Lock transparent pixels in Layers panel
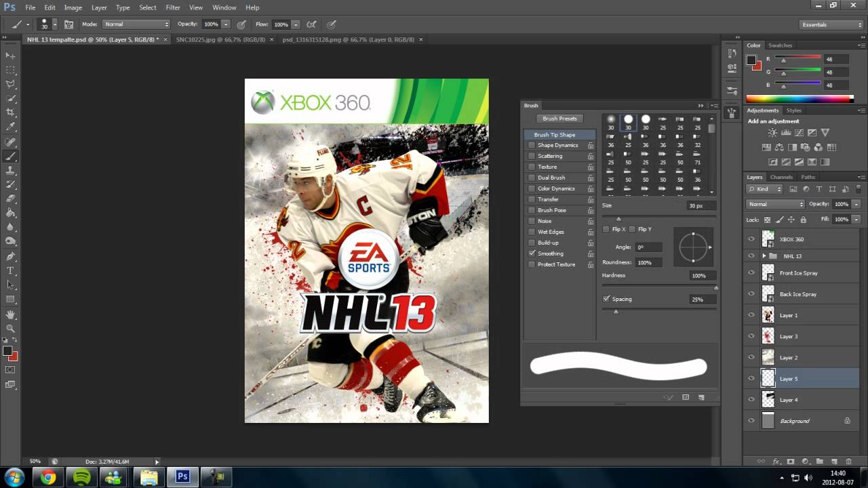The width and height of the screenshot is (868, 488). coord(767,220)
